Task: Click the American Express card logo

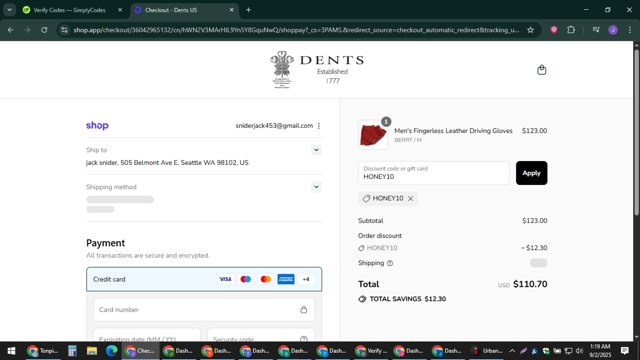Action: (x=286, y=279)
